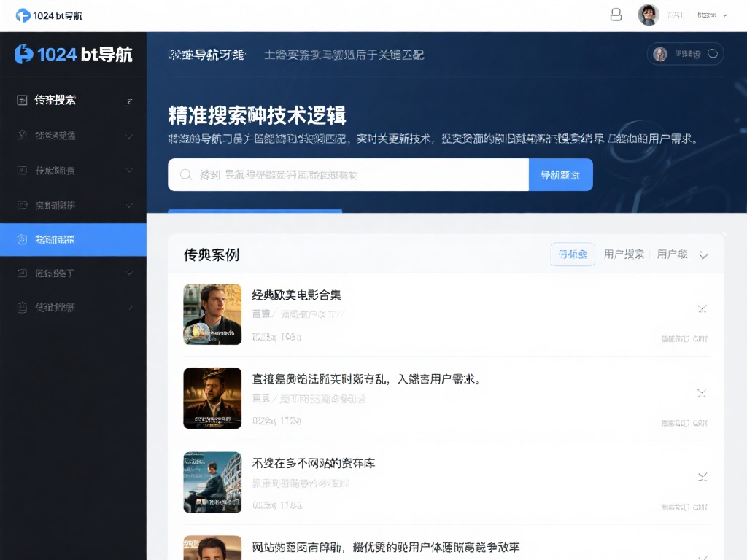Click the icon of the blue highlighted sidebar item
747x560 pixels.
[22, 239]
